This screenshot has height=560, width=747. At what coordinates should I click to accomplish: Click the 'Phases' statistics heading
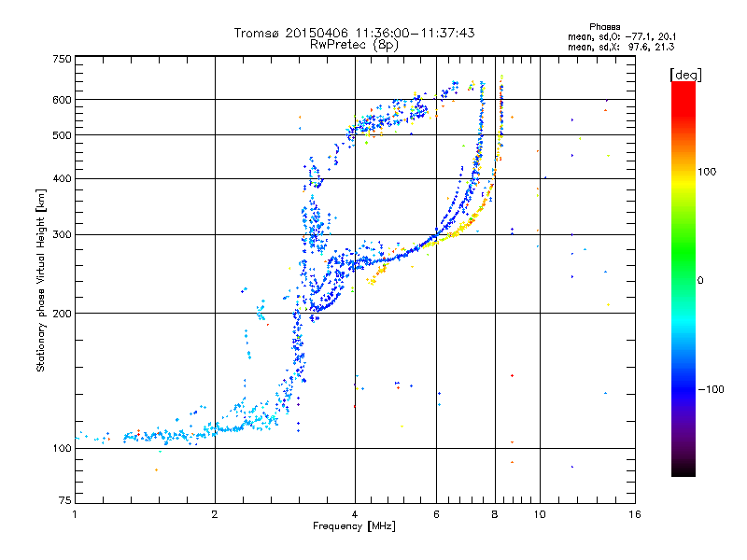[604, 27]
